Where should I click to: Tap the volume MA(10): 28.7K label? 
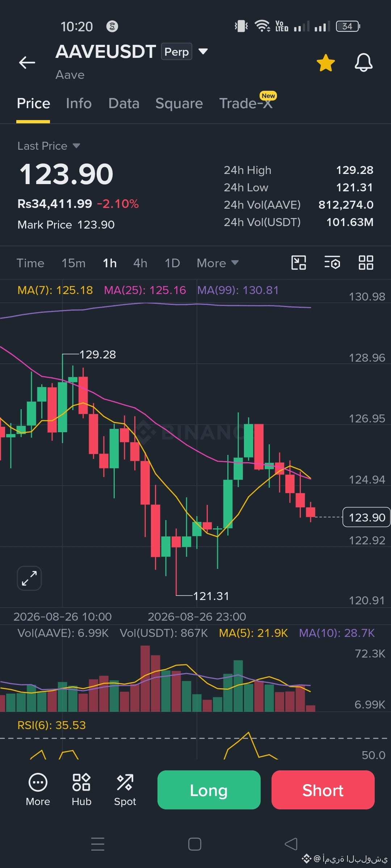337,633
